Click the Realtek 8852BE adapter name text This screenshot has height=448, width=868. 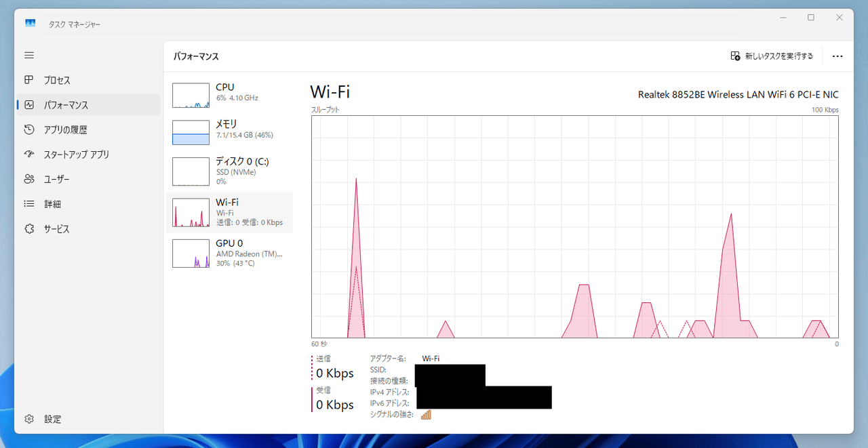[x=738, y=94]
